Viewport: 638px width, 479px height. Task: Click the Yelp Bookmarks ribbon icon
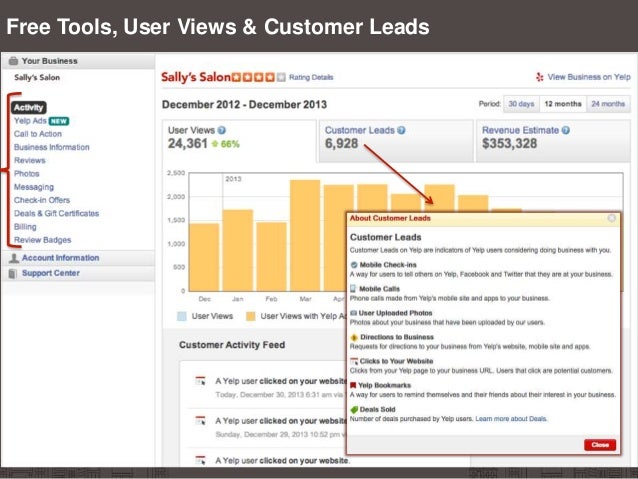353,385
